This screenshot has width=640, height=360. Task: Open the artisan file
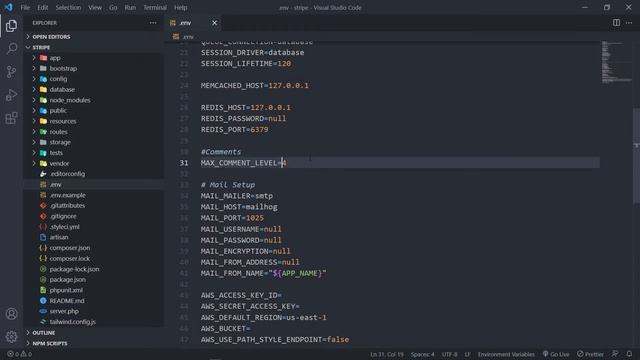pyautogui.click(x=94, y=237)
